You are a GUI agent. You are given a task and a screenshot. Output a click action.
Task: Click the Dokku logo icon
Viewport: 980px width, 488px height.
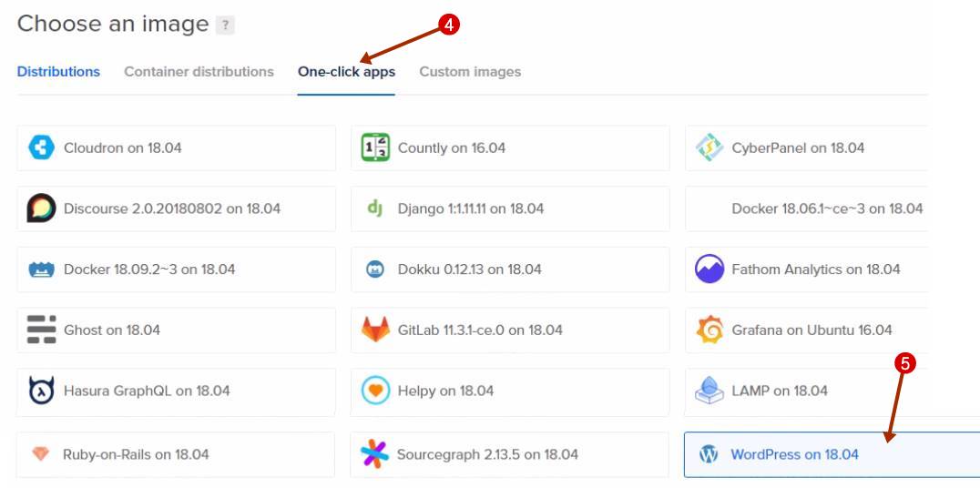click(x=375, y=269)
